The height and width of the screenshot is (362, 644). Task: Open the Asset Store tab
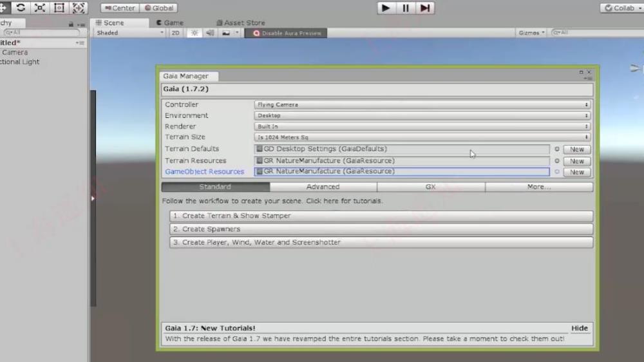[x=241, y=23]
